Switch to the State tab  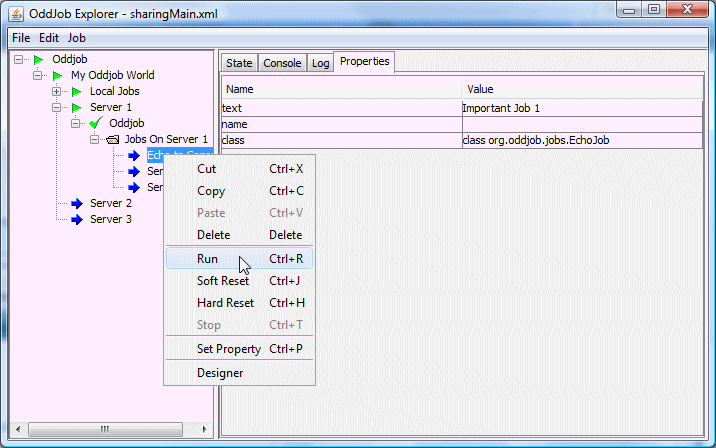pyautogui.click(x=239, y=63)
